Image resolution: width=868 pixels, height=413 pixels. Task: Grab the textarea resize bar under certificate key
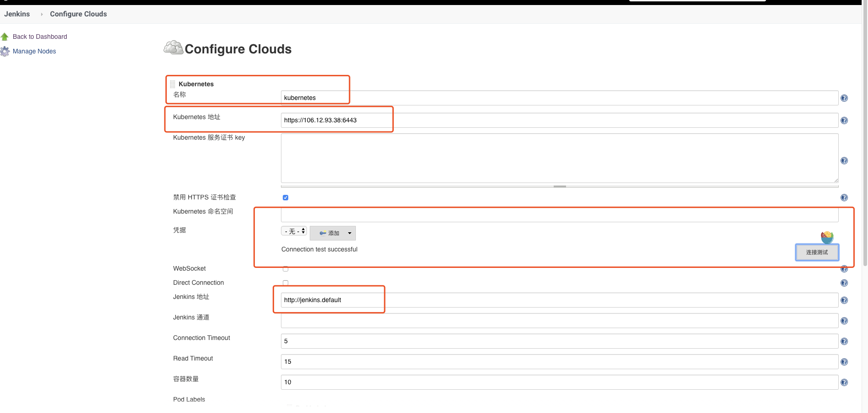click(560, 186)
